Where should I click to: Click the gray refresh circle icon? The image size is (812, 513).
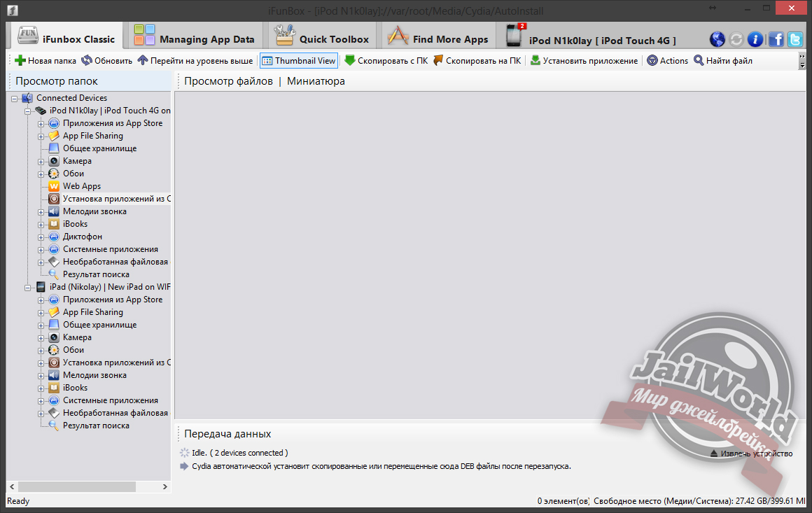[x=736, y=39]
